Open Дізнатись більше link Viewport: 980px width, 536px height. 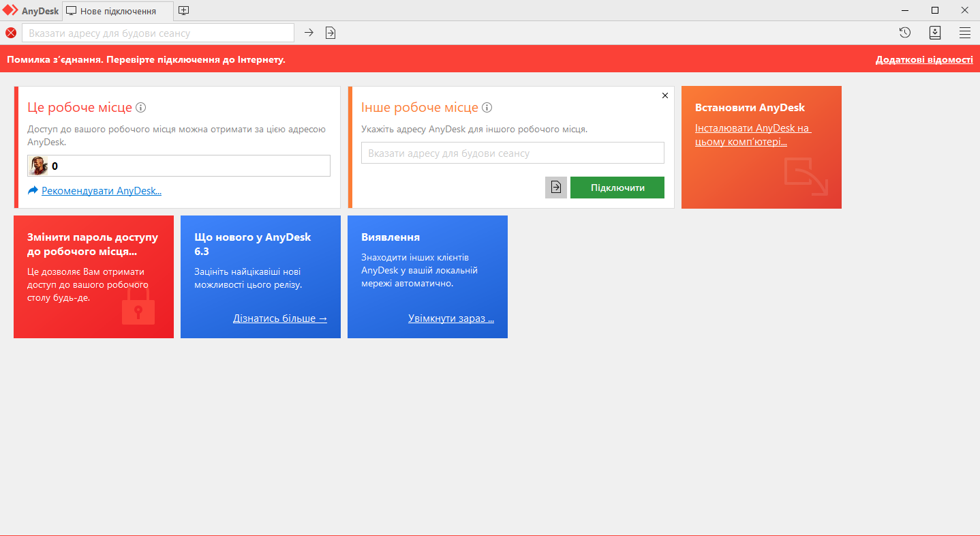tap(280, 318)
